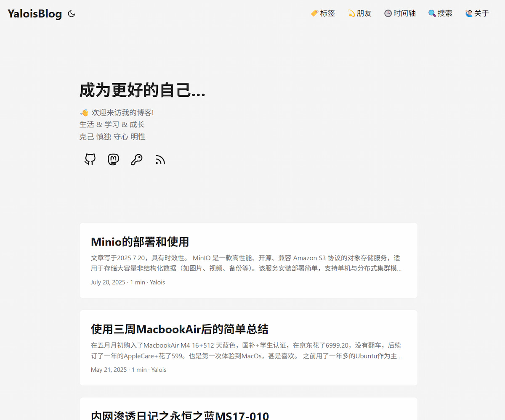
Task: Open the 关于 page from the navbar
Action: 481,13
